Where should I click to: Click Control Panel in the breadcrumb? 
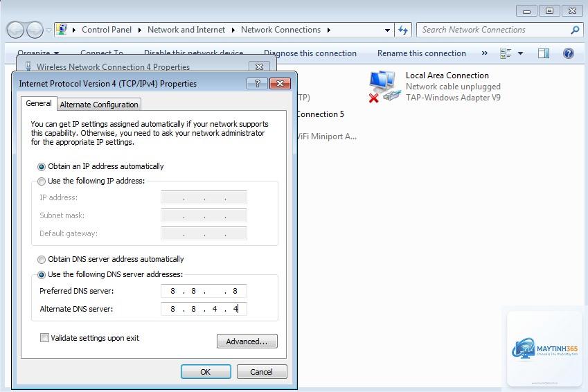tap(107, 30)
